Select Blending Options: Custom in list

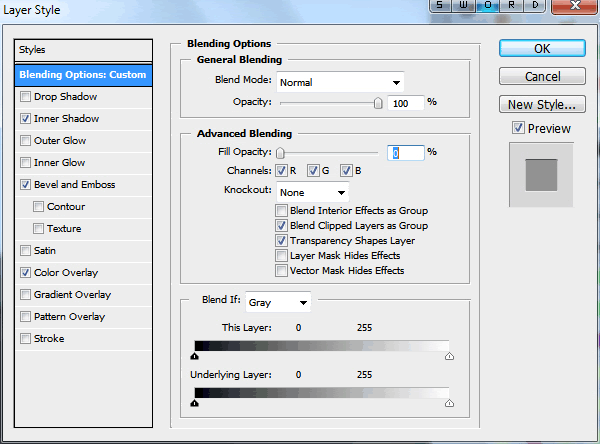84,75
